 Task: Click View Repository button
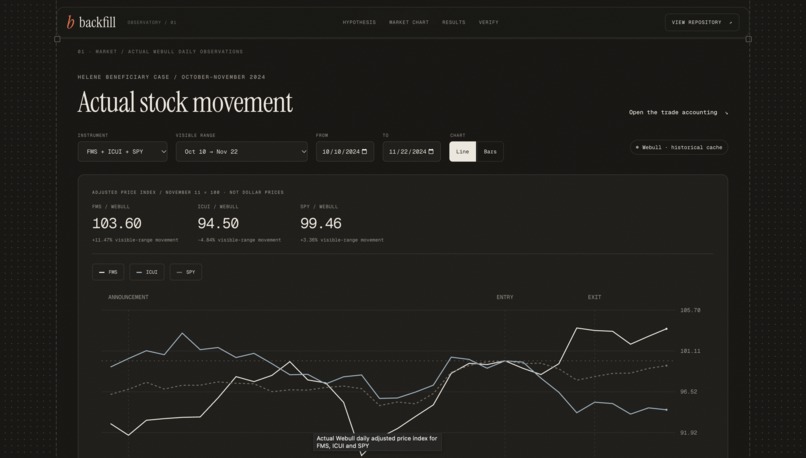pos(702,22)
